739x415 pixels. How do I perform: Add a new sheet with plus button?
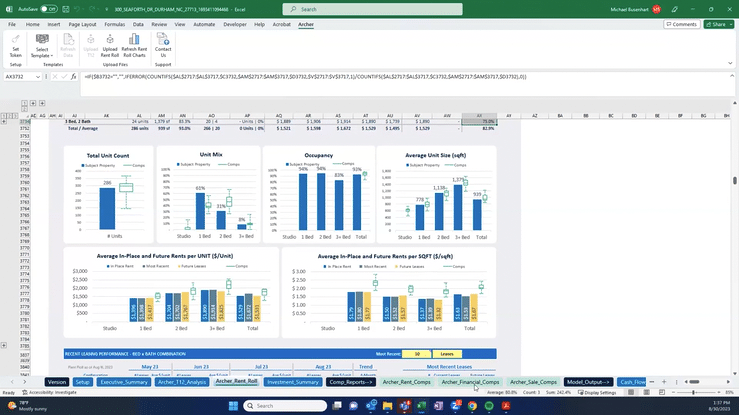point(664,382)
